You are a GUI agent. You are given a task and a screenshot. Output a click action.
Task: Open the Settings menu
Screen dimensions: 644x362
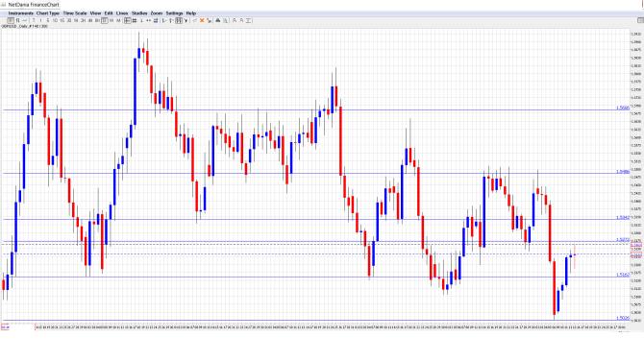point(174,13)
